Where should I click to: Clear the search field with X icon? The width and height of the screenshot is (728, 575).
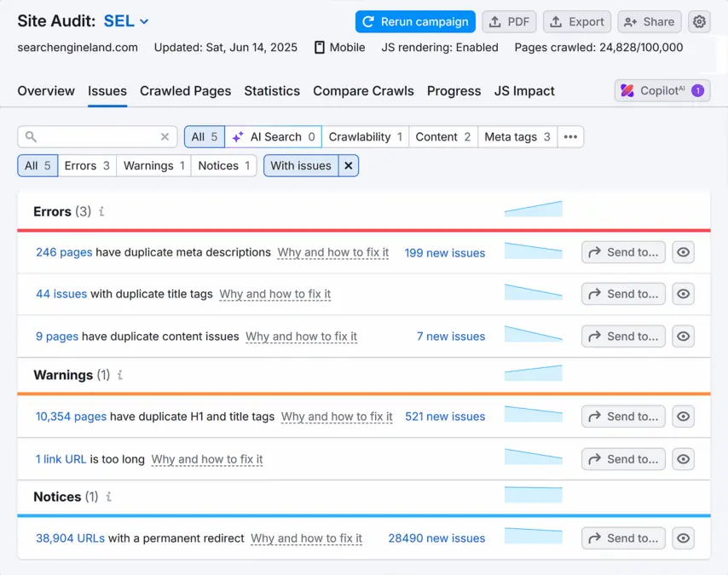click(x=165, y=136)
